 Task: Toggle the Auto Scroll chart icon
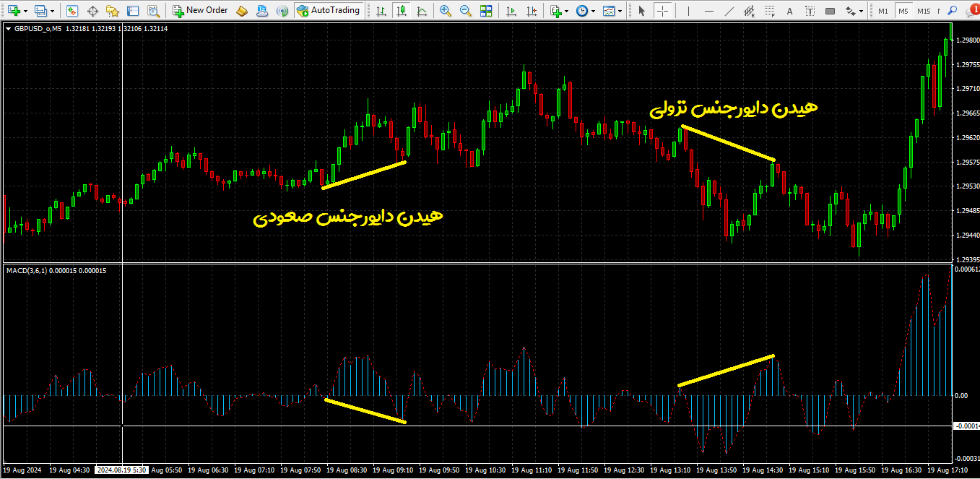(511, 11)
